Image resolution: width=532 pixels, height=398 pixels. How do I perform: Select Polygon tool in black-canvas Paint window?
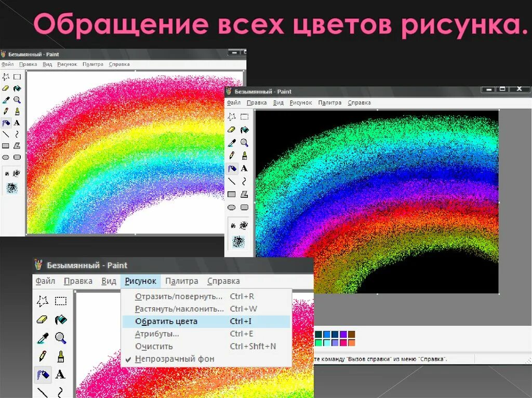tap(244, 194)
